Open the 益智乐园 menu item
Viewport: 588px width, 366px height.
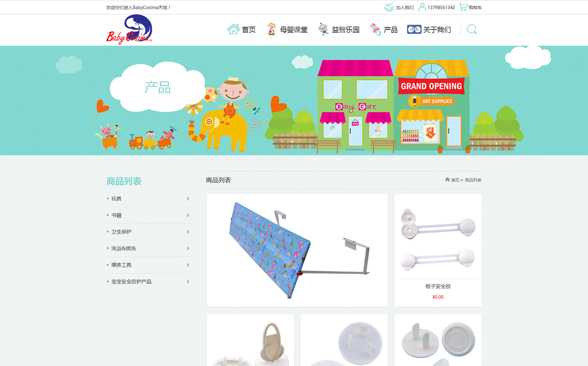point(339,29)
